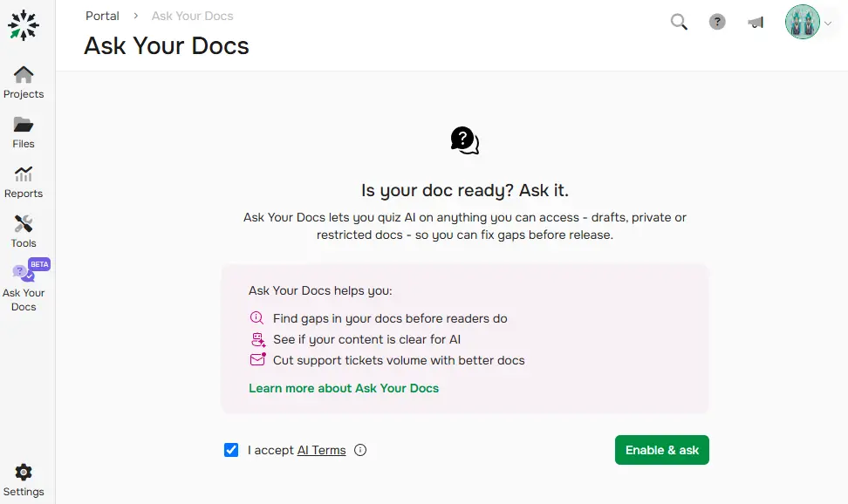Open the AI Terms link

[321, 450]
